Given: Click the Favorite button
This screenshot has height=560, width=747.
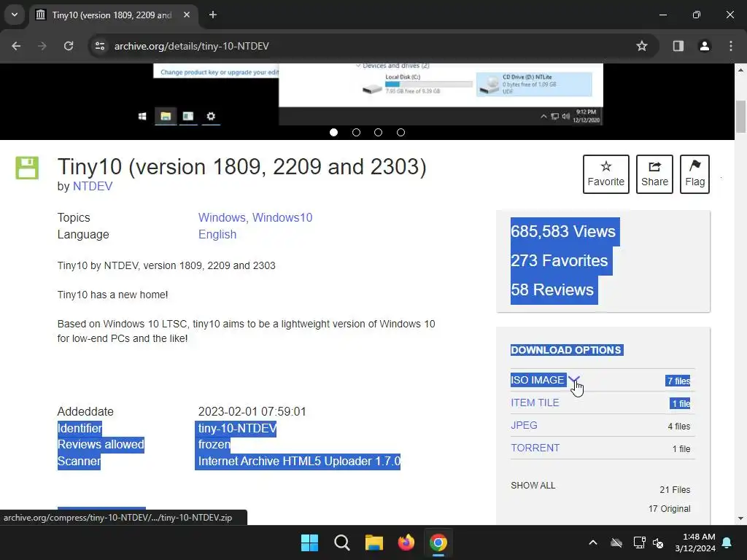Looking at the screenshot, I should tap(606, 174).
